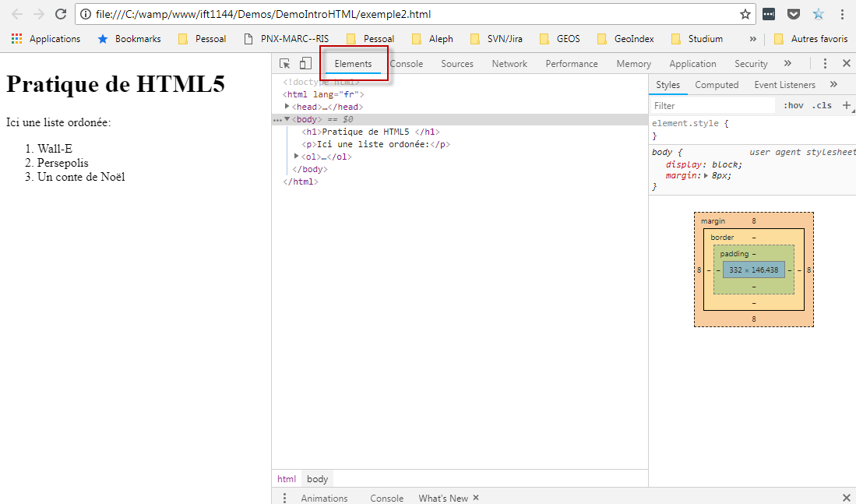Click the body breadcrumb

[x=317, y=479]
